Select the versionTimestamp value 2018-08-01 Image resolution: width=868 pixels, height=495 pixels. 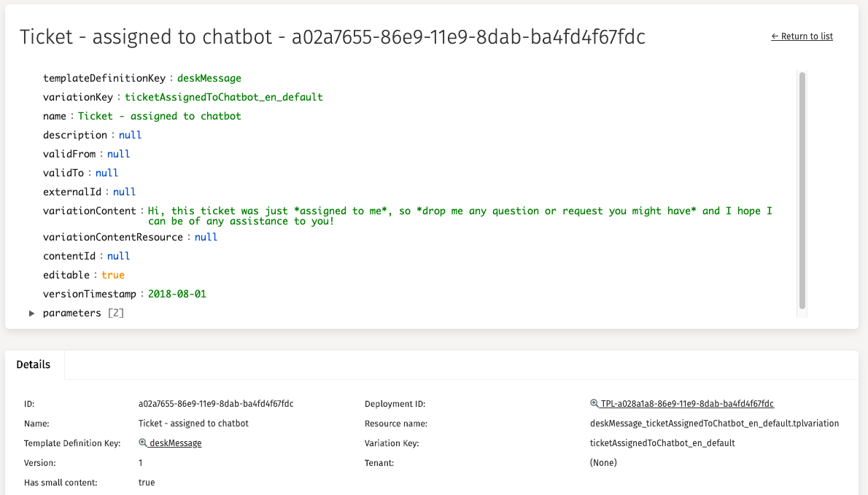point(177,295)
